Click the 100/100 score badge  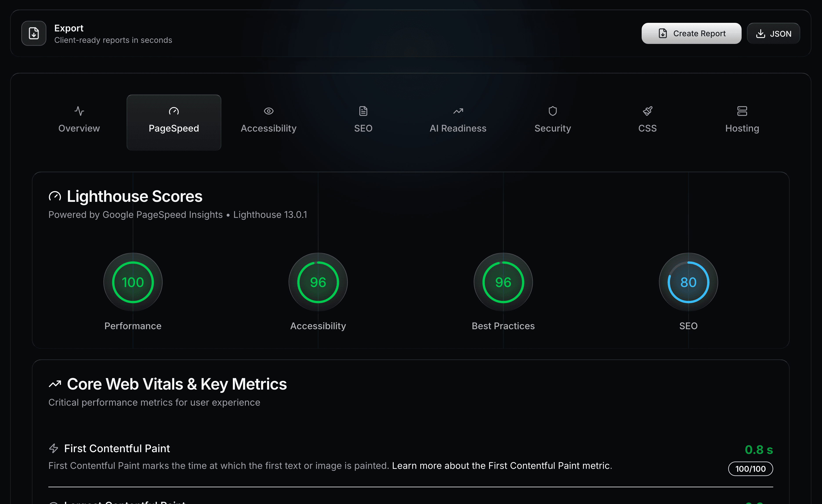[x=750, y=469]
